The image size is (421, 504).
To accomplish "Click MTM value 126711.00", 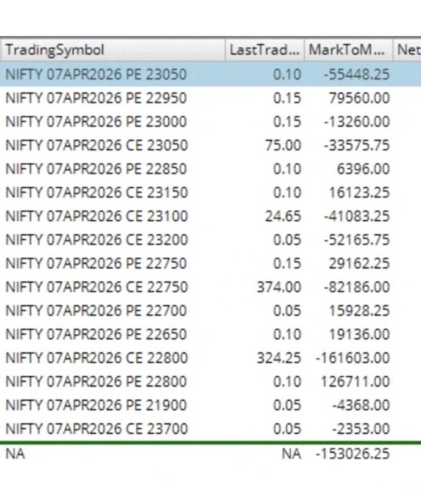I will (x=355, y=381).
